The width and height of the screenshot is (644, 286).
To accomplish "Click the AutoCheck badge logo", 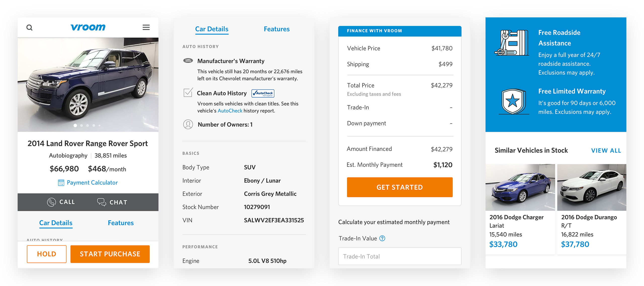I will click(x=263, y=93).
